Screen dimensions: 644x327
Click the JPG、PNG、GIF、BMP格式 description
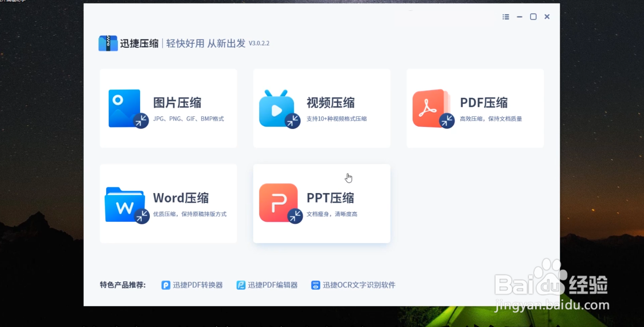[x=188, y=119]
